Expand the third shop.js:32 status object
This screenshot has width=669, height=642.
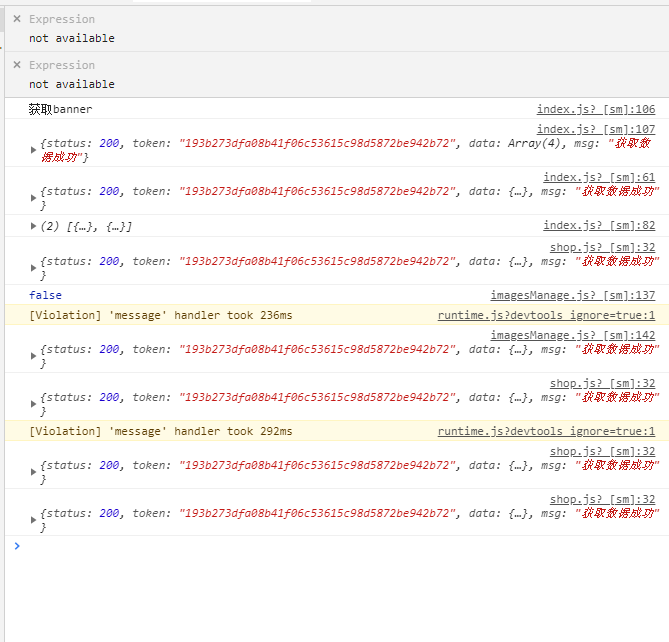point(33,472)
